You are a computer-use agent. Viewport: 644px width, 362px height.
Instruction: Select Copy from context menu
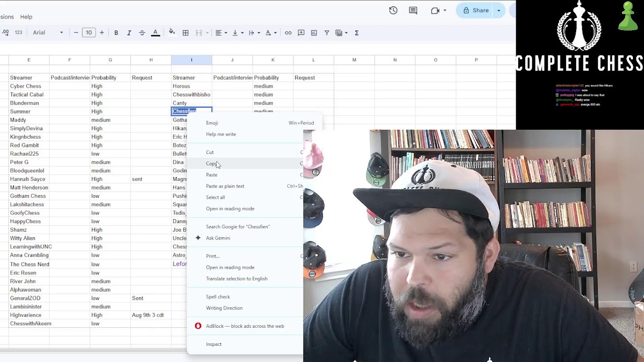pyautogui.click(x=211, y=163)
